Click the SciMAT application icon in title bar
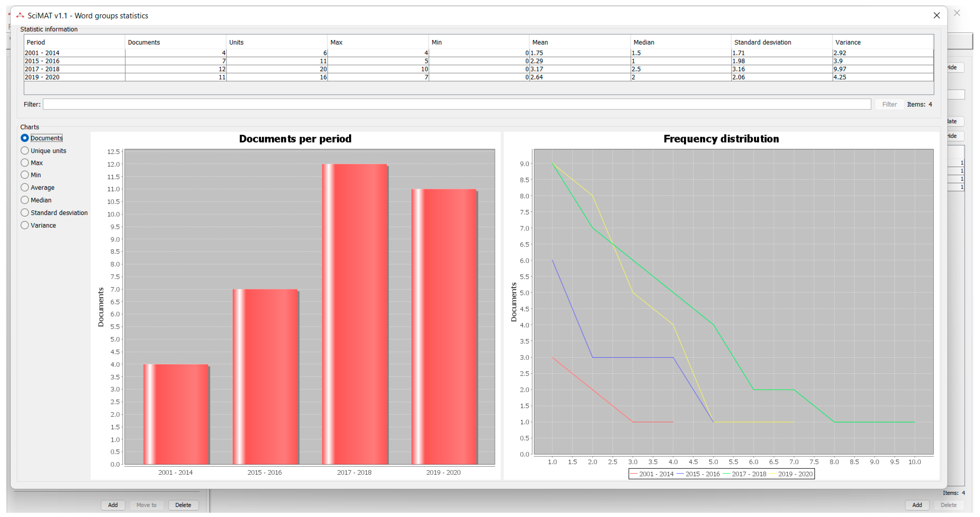980x517 pixels. [20, 15]
